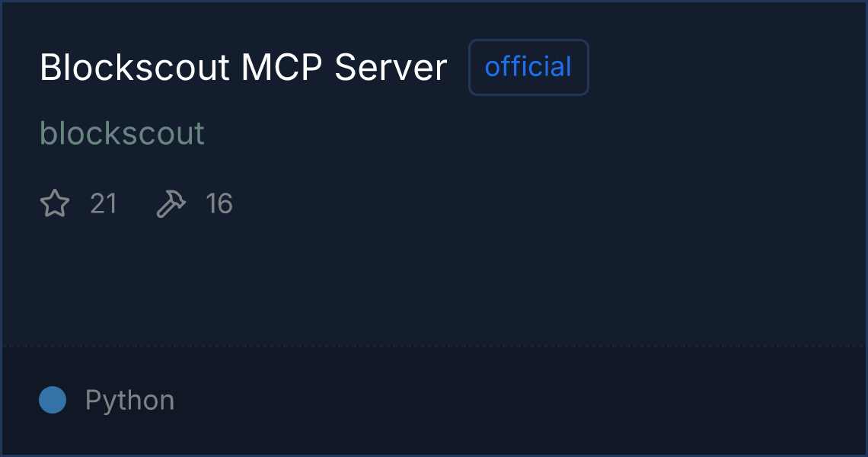Click the tools count 16
Image resolution: width=868 pixels, height=457 pixels.
(219, 203)
